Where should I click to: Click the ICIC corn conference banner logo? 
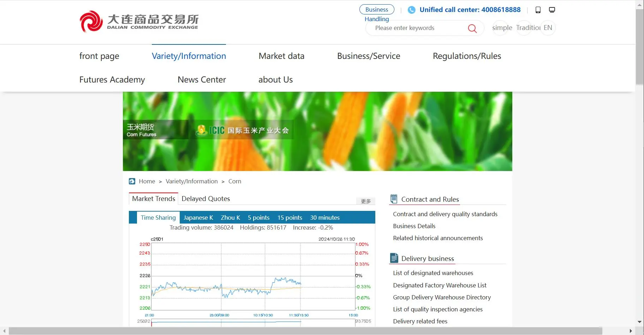(x=242, y=130)
